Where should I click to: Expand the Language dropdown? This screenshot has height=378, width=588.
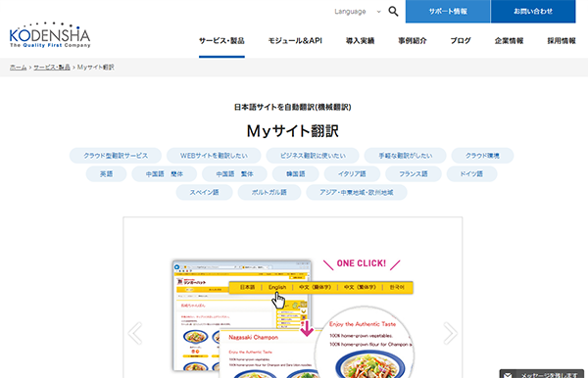357,12
